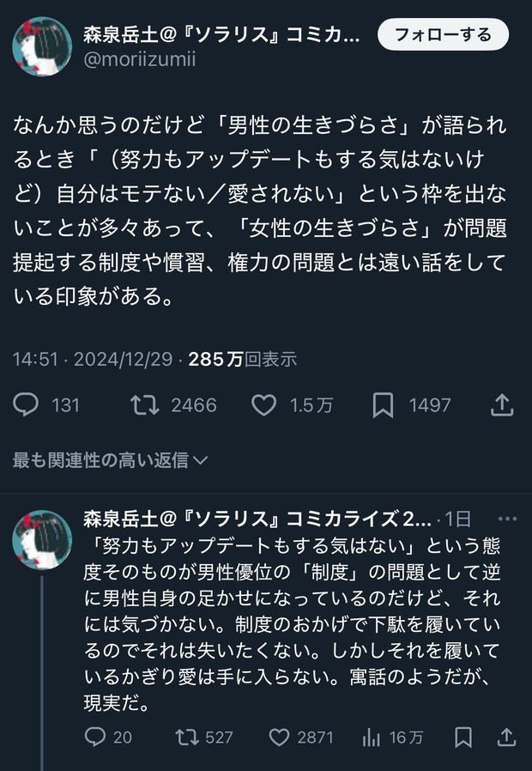Click timestamp 14:51 · 2024/12/29
532x771 pixels.
93,359
